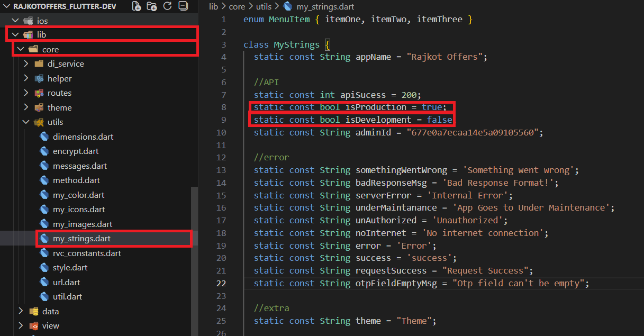Click line number 8 in the gutter

click(x=223, y=107)
